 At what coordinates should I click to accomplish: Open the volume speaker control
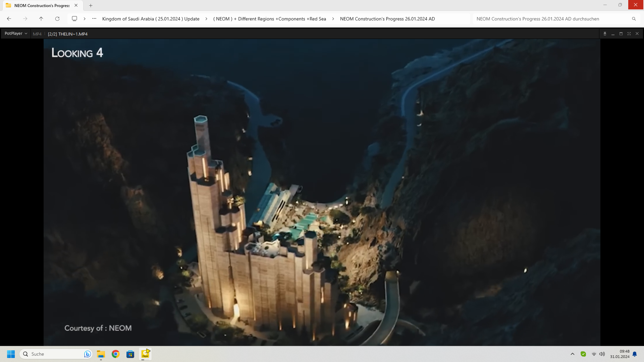[x=602, y=354]
